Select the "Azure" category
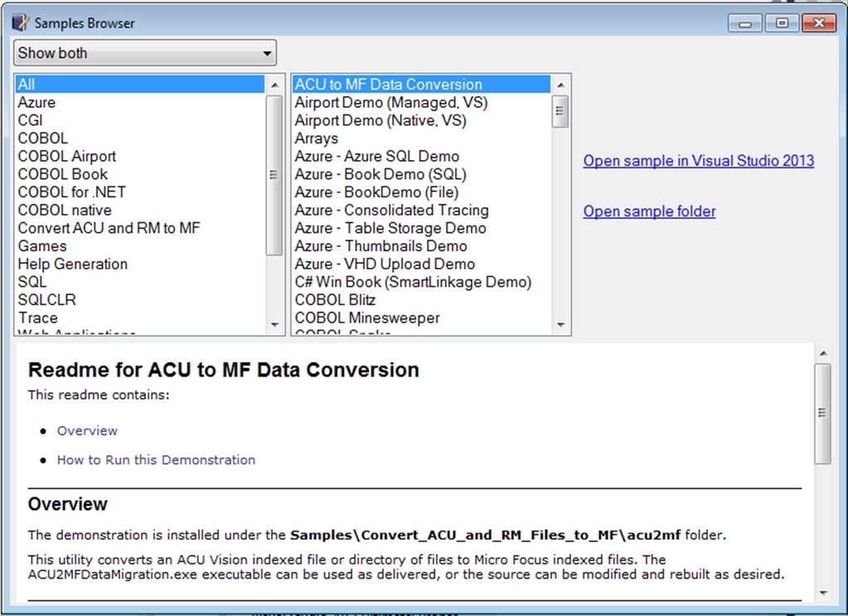848x616 pixels. click(x=140, y=102)
